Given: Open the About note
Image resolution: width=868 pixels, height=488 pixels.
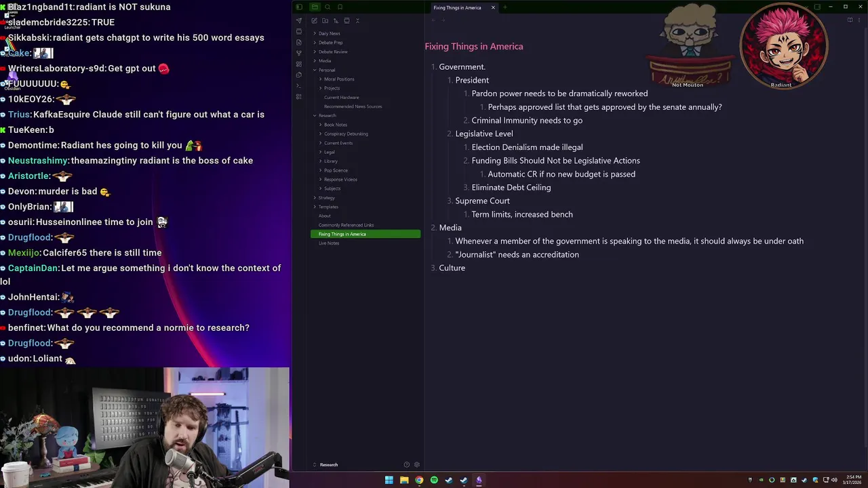Looking at the screenshot, I should pos(325,216).
